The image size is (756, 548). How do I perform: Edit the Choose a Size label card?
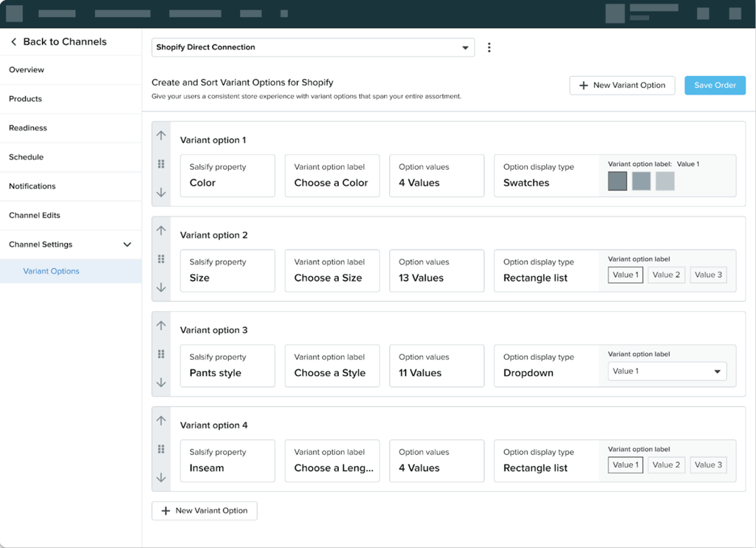[x=332, y=270]
